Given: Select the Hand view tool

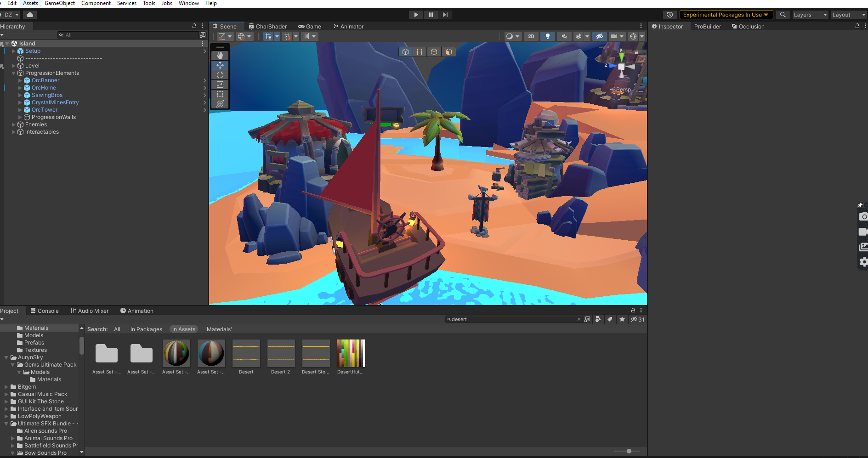Looking at the screenshot, I should pyautogui.click(x=220, y=55).
